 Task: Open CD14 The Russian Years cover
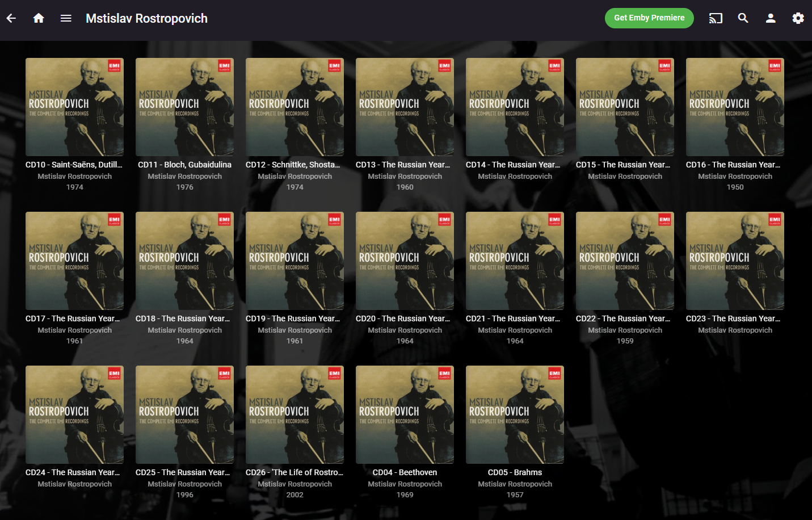(x=515, y=107)
